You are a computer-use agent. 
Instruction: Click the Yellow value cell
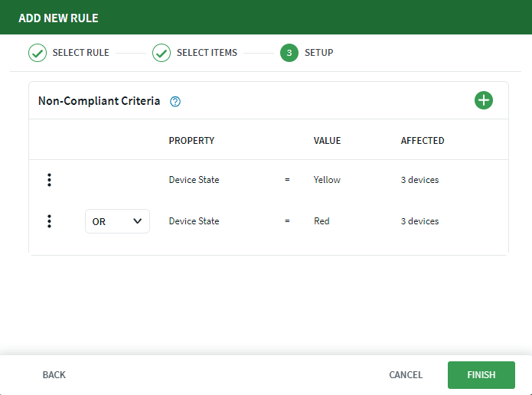click(x=327, y=180)
